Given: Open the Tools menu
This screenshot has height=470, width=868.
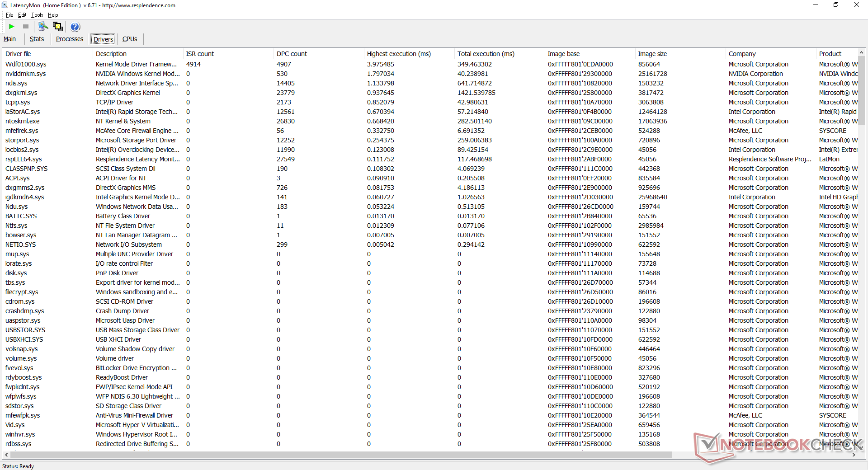Looking at the screenshot, I should pyautogui.click(x=37, y=15).
